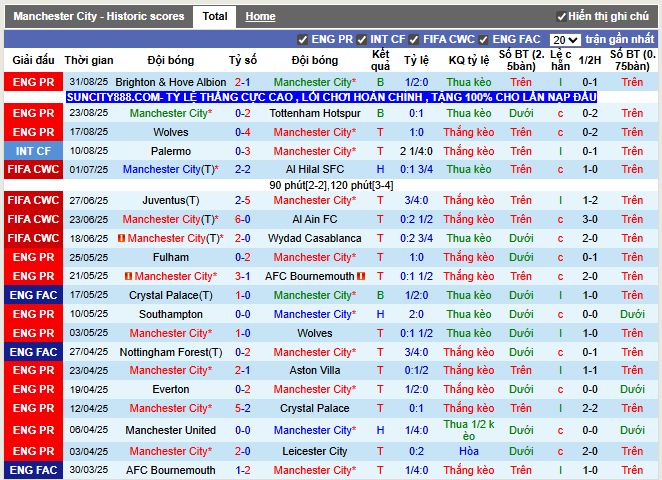The width and height of the screenshot is (662, 480).
Task: Click the 'KQ tỷ lệ' column header
Action: (x=469, y=60)
